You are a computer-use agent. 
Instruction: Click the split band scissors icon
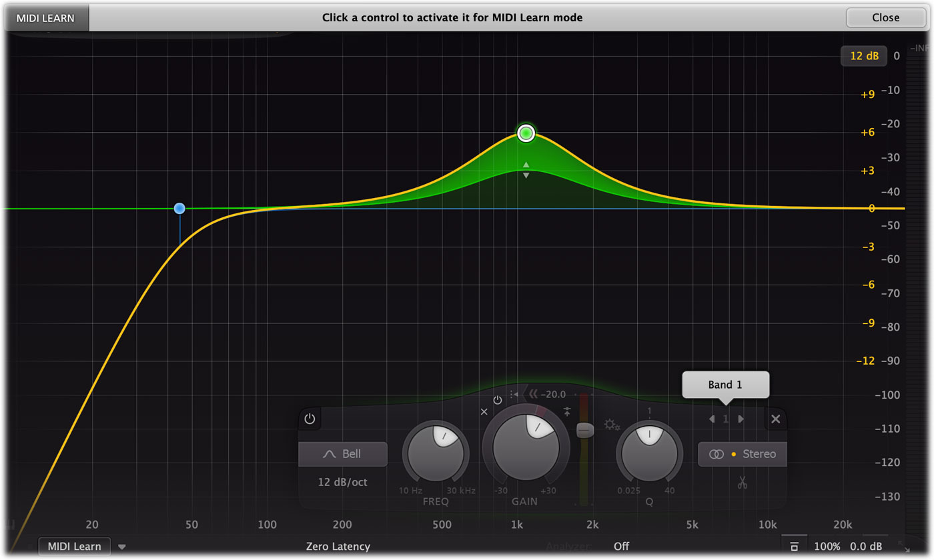click(x=742, y=483)
